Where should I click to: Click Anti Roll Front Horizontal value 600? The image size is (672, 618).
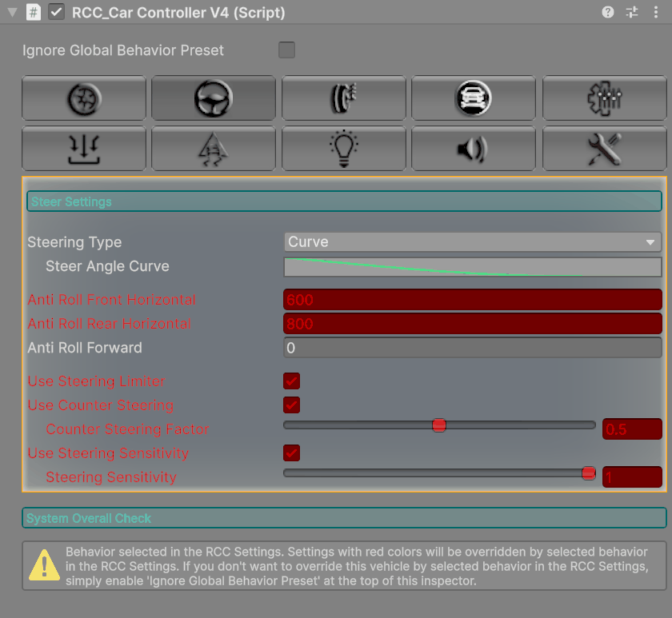pos(473,299)
